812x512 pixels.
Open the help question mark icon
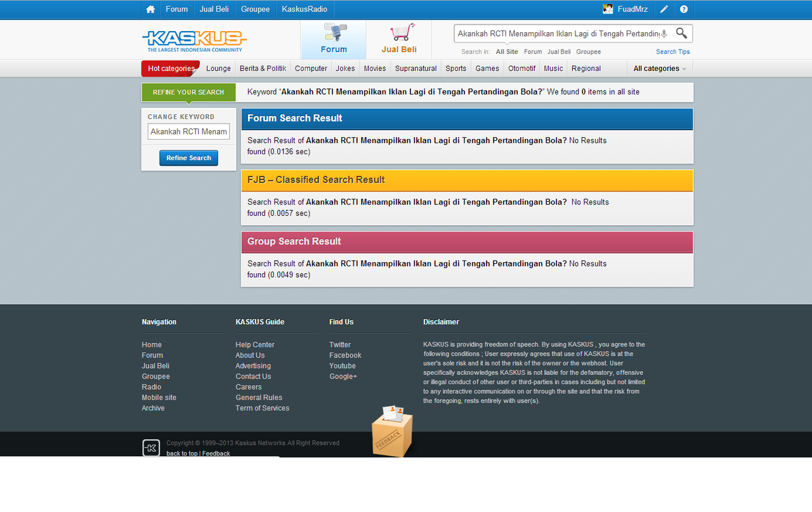point(684,10)
